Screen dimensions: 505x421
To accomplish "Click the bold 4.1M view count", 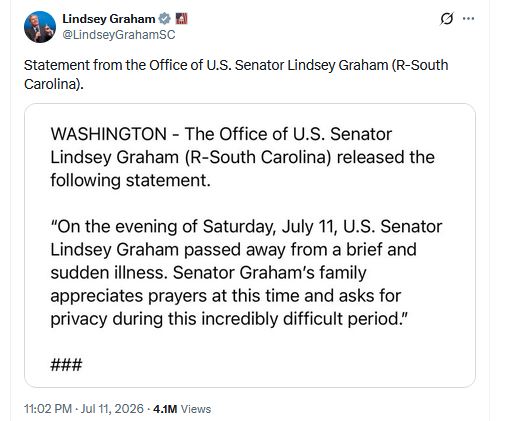I will click(x=165, y=409).
